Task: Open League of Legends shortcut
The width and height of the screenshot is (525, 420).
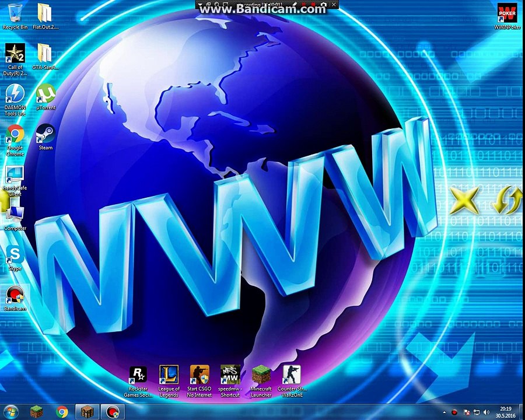Action: 169,381
